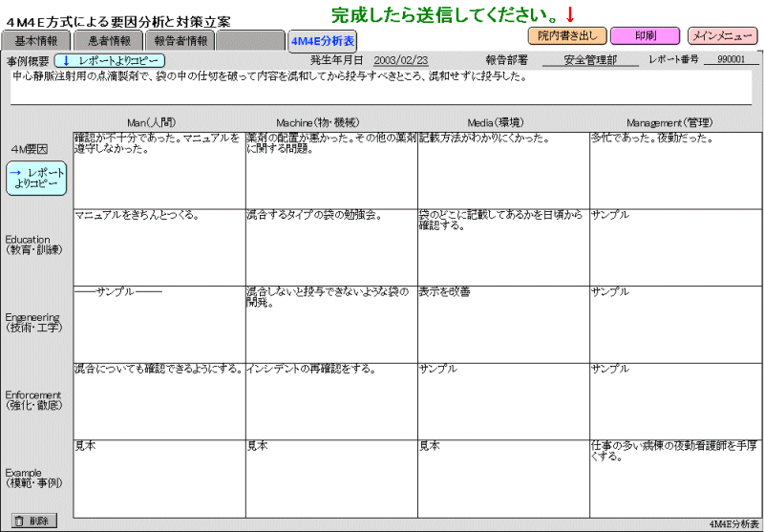Click the 発生年月日 date field

point(401,60)
